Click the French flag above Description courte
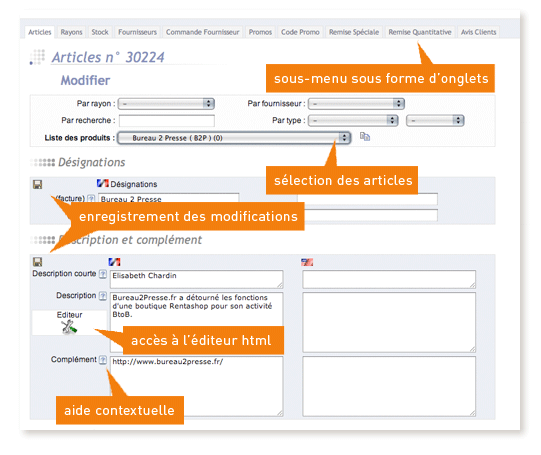This screenshot has width=541, height=455. tap(115, 262)
